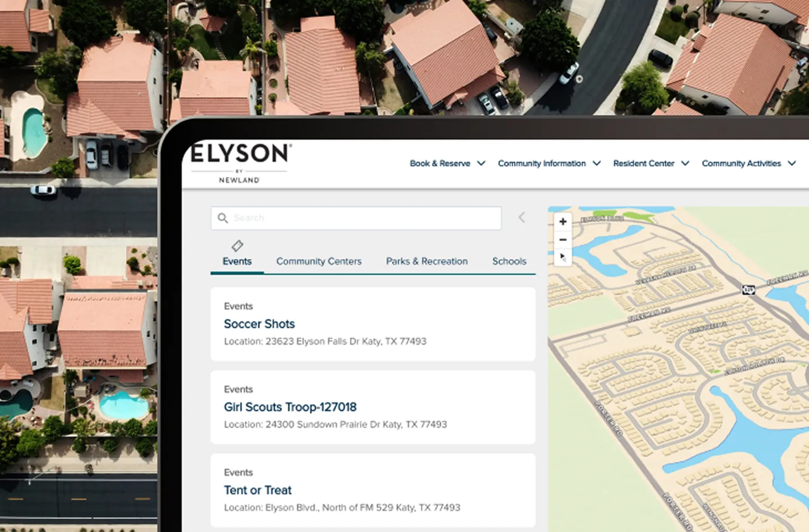Switch to the Schools tab
This screenshot has width=809, height=532.
[509, 261]
